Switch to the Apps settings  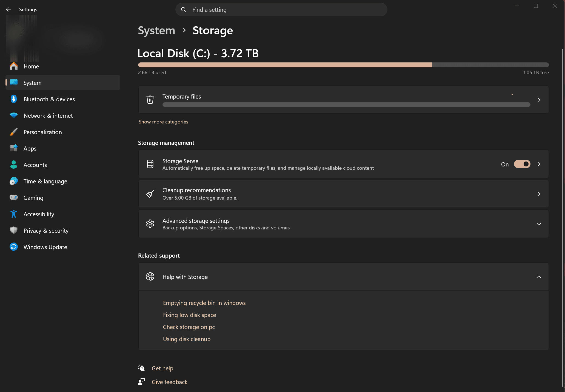(30, 149)
